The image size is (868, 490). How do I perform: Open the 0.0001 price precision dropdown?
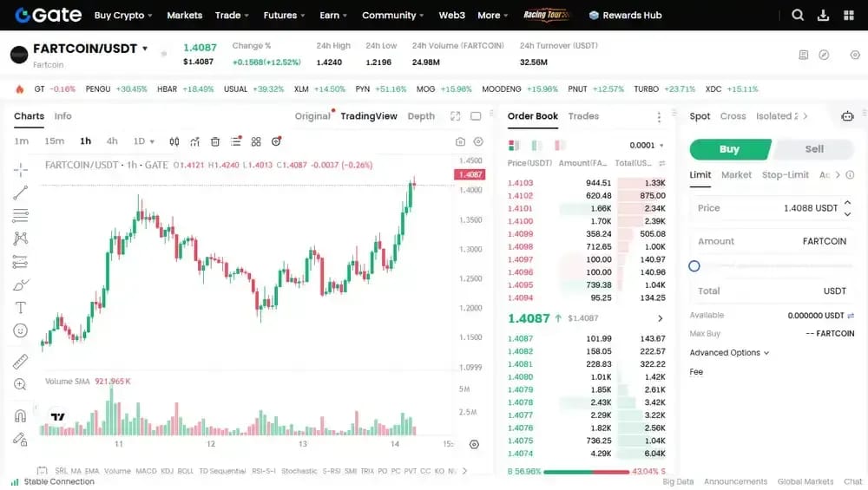(x=646, y=146)
